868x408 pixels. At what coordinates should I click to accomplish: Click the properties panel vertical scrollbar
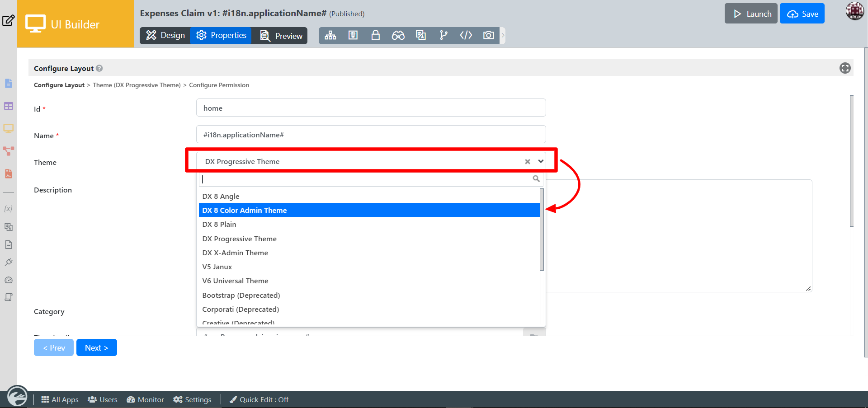coord(852,161)
